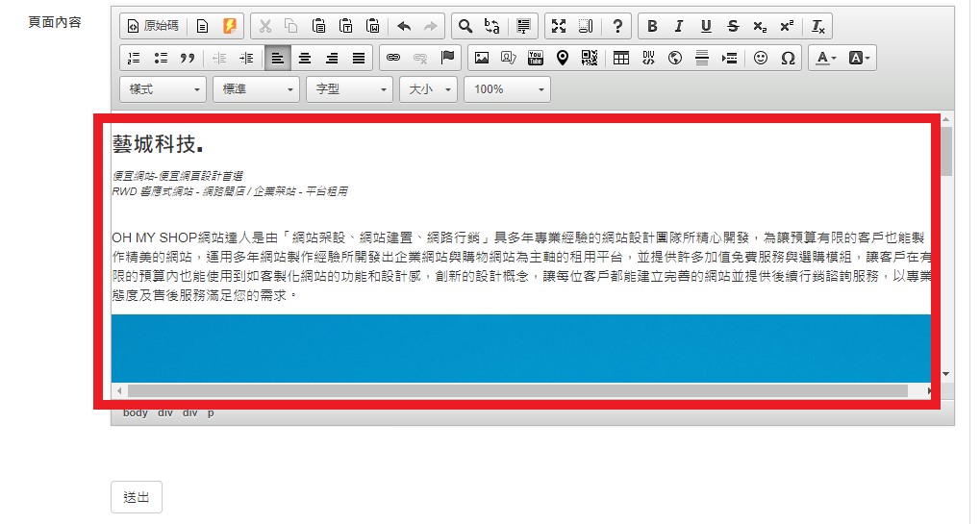
Task: Decrease the paragraph indent
Action: (219, 58)
